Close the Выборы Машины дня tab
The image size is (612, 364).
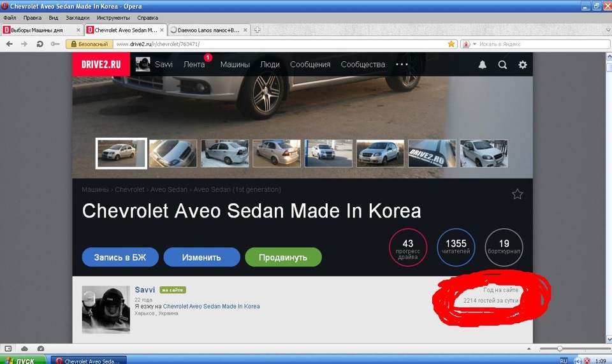tap(78, 30)
